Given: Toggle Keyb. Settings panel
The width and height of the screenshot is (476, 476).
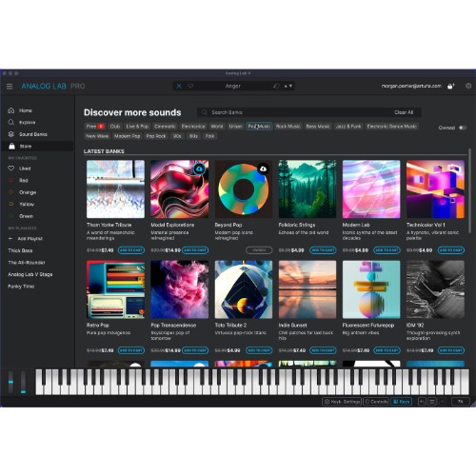Looking at the screenshot, I should click(x=342, y=402).
